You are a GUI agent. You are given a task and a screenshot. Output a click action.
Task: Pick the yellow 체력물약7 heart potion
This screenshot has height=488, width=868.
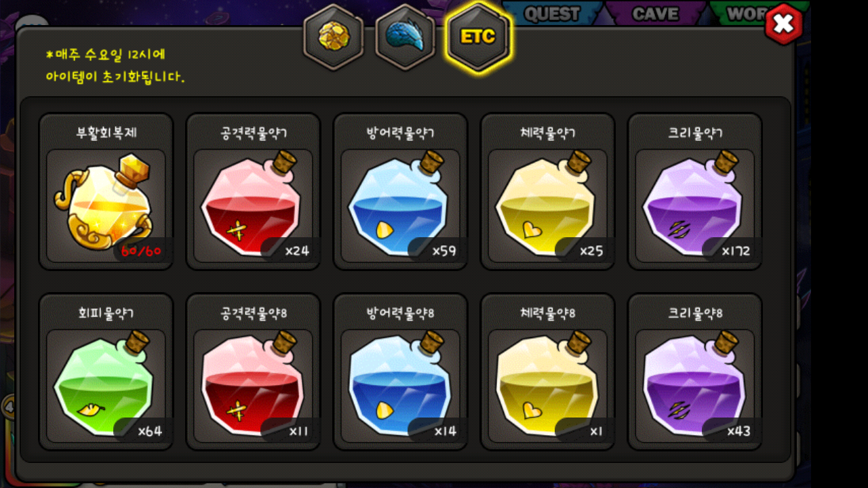[x=547, y=192]
